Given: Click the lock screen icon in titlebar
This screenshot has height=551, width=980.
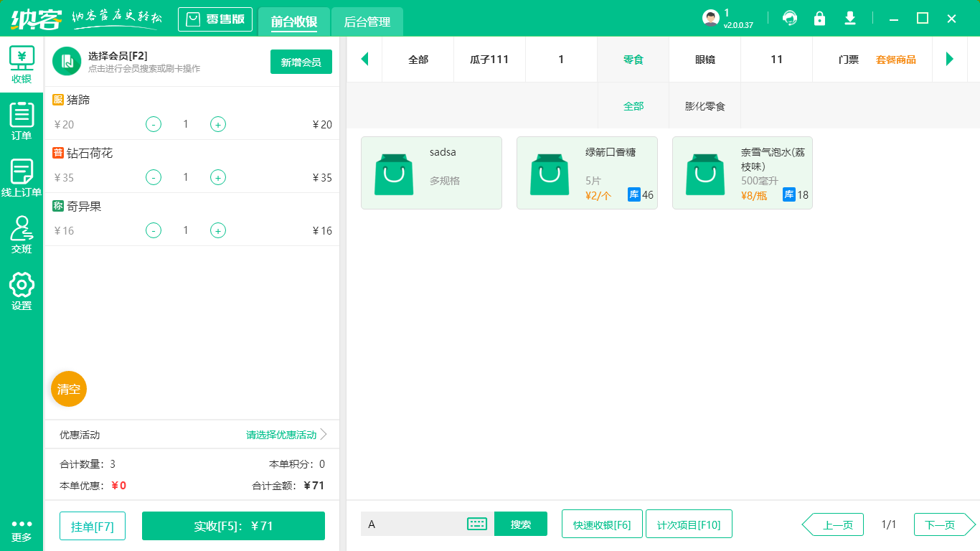Looking at the screenshot, I should (x=820, y=19).
